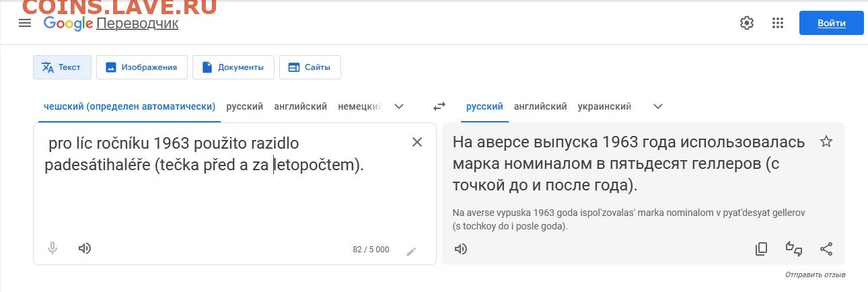Listen to the Russian translation
This screenshot has height=292, width=868.
(x=461, y=249)
